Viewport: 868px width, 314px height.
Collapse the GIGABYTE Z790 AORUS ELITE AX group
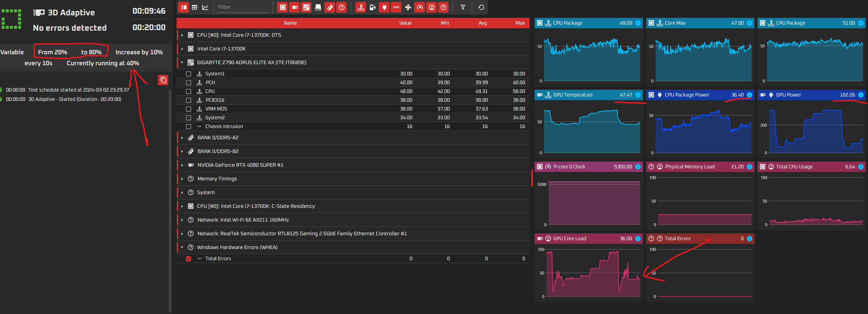point(182,62)
